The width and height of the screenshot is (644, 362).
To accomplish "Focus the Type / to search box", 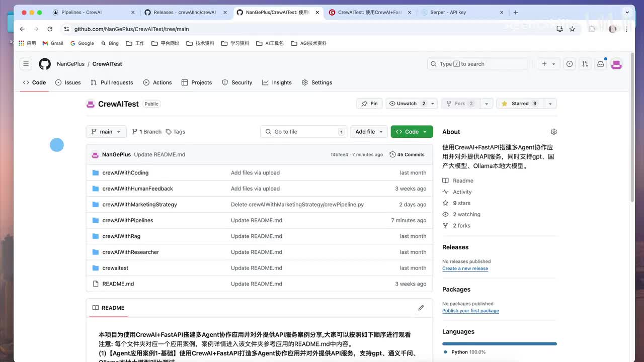I will 477,64.
